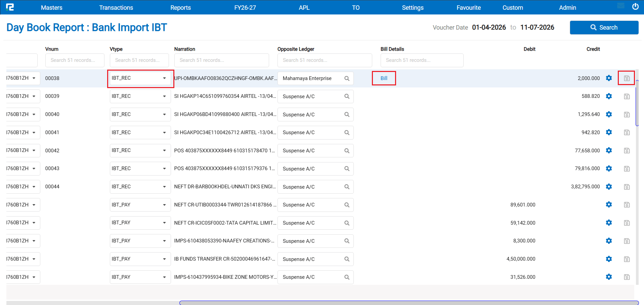Save the row with 8,300.000 debit
Viewport: 644px width, 305px height.
click(x=627, y=241)
